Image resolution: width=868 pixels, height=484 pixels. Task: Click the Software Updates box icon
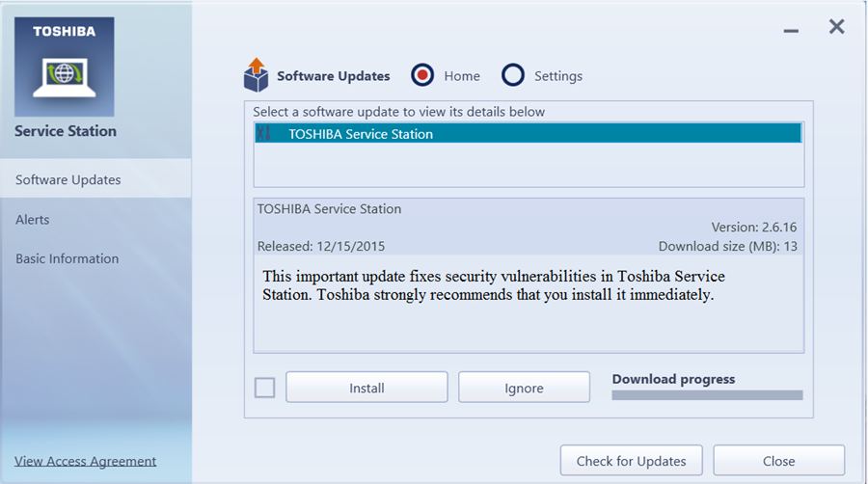pyautogui.click(x=256, y=75)
